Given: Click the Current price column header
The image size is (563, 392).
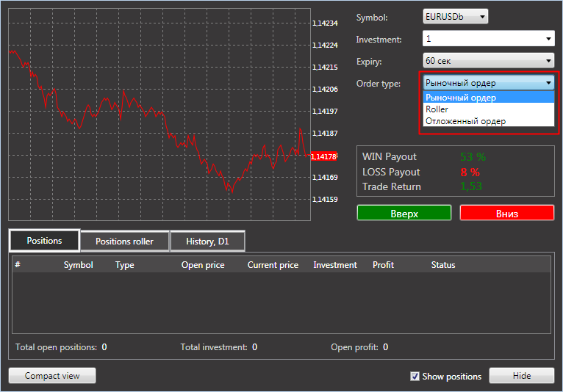Looking at the screenshot, I should pyautogui.click(x=273, y=265).
